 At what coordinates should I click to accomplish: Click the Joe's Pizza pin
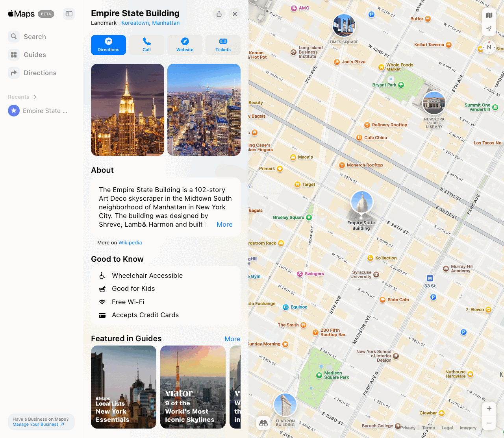(337, 62)
